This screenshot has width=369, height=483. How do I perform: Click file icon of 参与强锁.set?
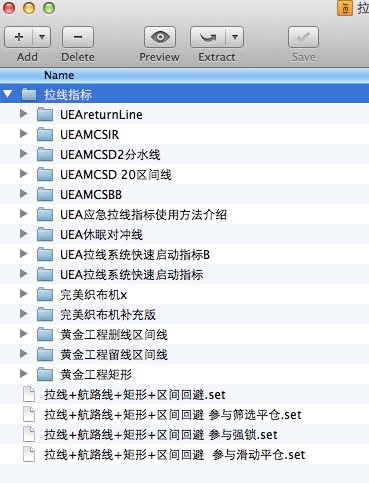tap(29, 434)
